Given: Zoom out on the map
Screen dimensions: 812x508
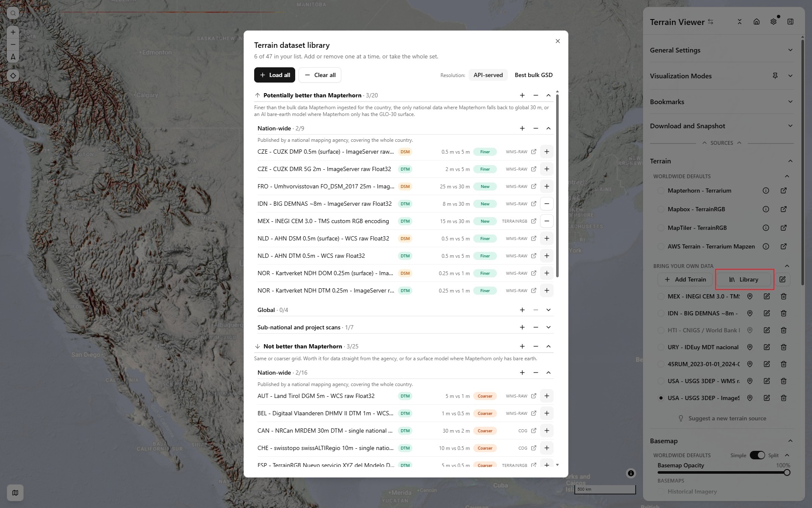Looking at the screenshot, I should (13, 44).
